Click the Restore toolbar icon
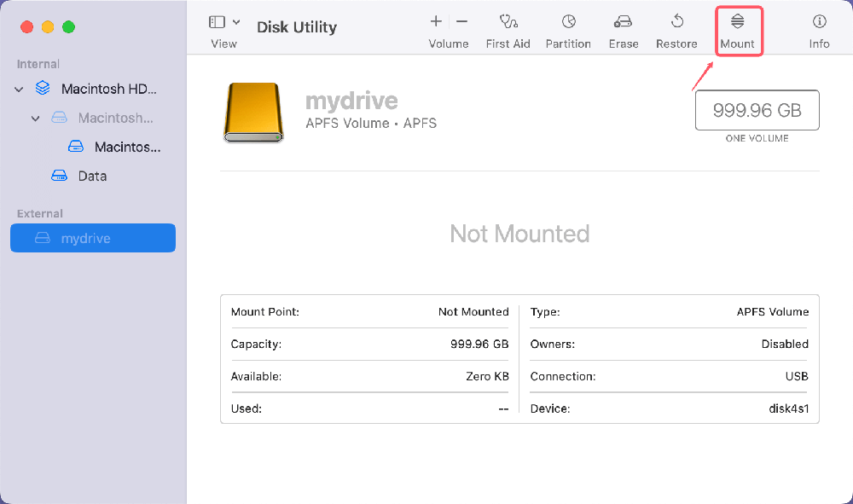The width and height of the screenshot is (853, 504). point(676,23)
